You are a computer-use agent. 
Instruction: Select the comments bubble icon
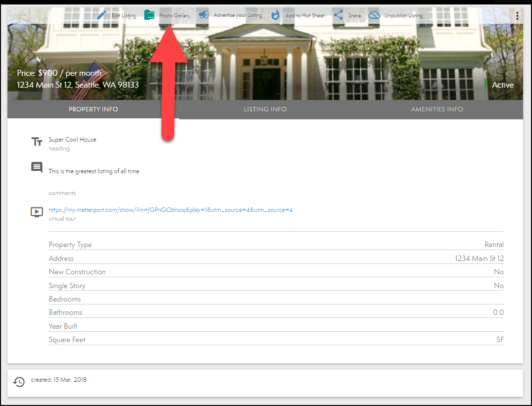pyautogui.click(x=36, y=167)
